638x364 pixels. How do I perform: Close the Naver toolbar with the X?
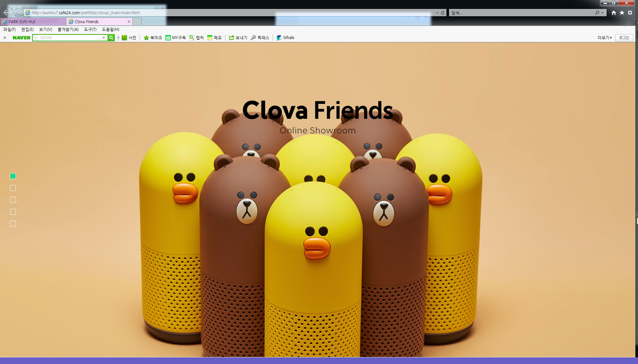tap(5, 38)
